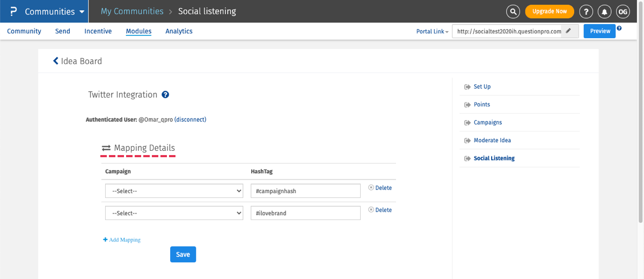The height and width of the screenshot is (279, 644).
Task: Open notifications bell icon
Action: (x=605, y=11)
